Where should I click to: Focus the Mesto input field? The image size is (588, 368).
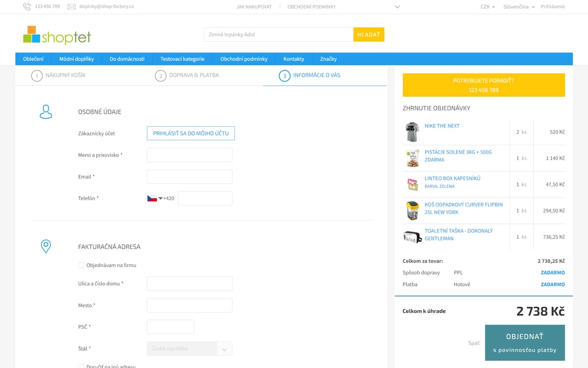pyautogui.click(x=190, y=305)
